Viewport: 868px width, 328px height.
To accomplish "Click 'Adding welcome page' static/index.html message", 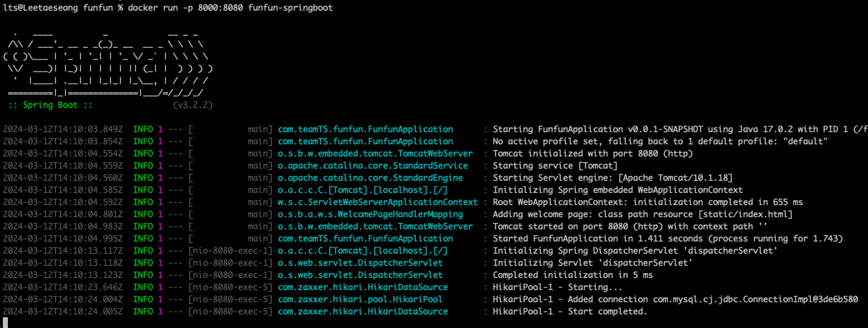I will pyautogui.click(x=642, y=214).
